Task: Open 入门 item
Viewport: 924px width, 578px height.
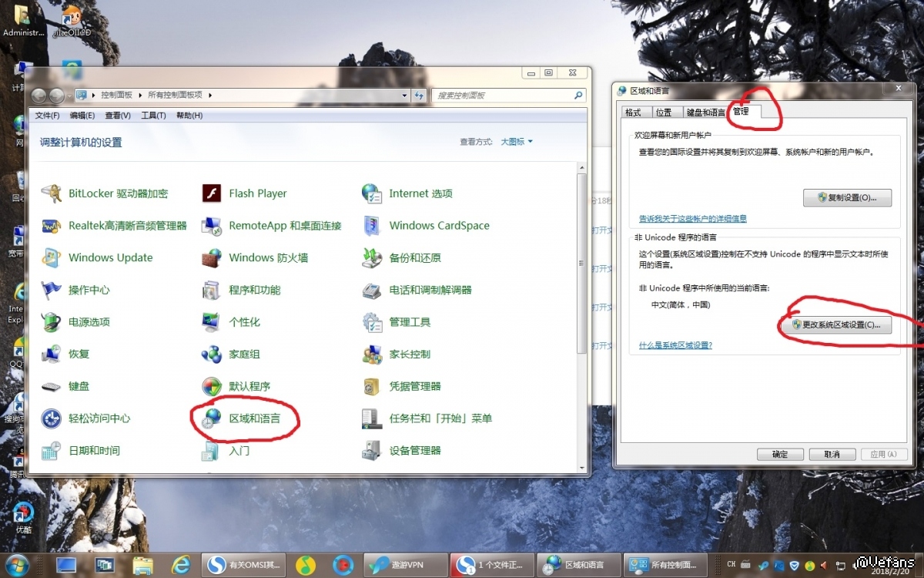Action: coord(226,451)
